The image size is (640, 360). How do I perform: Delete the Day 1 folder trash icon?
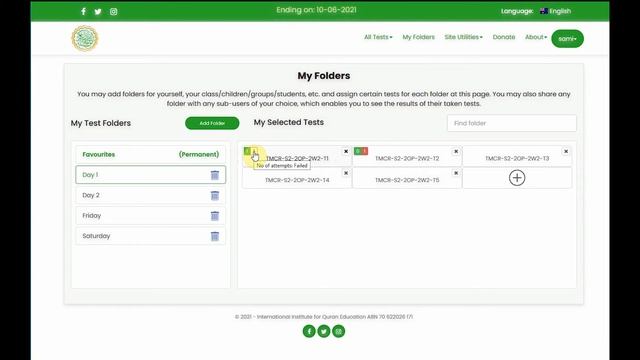coord(215,175)
